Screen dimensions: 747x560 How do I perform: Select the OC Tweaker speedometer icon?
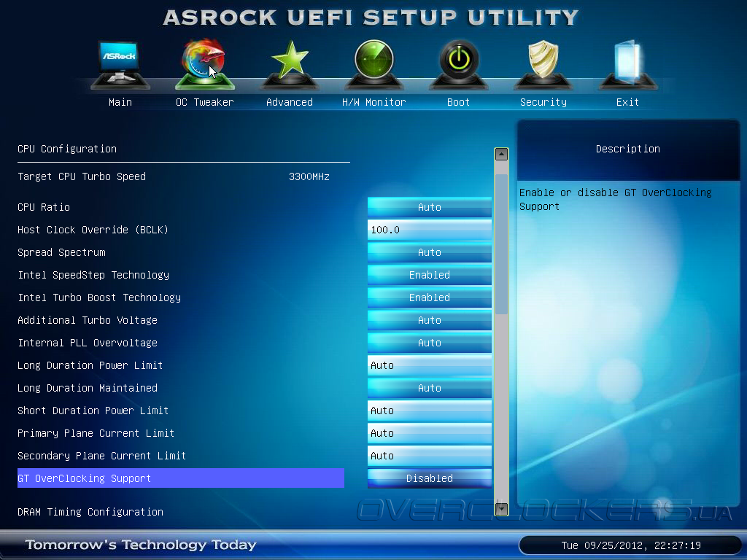[x=204, y=65]
